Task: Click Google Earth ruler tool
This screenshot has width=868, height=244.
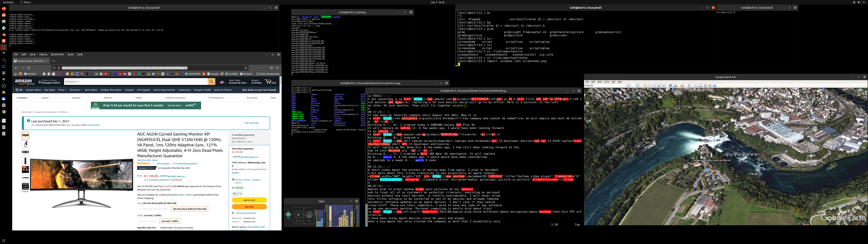Action: pos(689,86)
